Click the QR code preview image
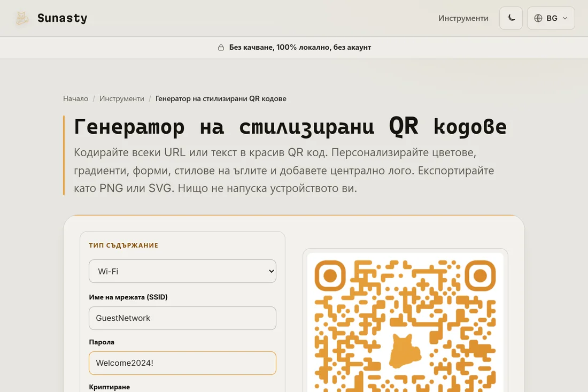 [405, 322]
